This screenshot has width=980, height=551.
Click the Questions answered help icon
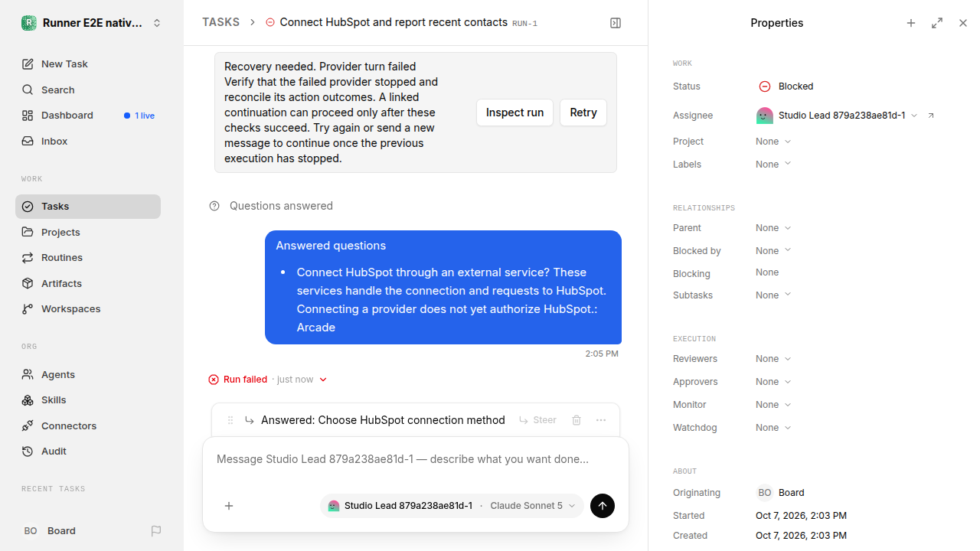214,206
